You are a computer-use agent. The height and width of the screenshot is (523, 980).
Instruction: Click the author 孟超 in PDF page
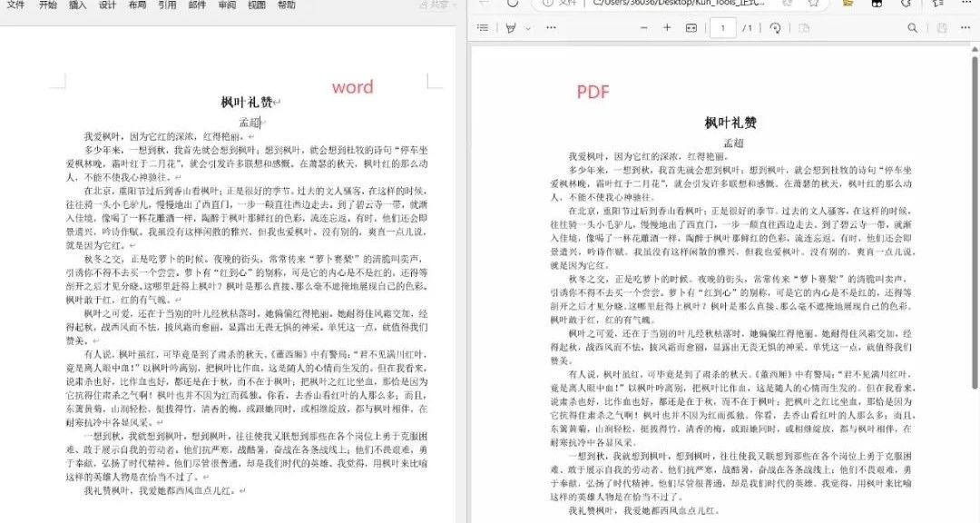pos(734,143)
